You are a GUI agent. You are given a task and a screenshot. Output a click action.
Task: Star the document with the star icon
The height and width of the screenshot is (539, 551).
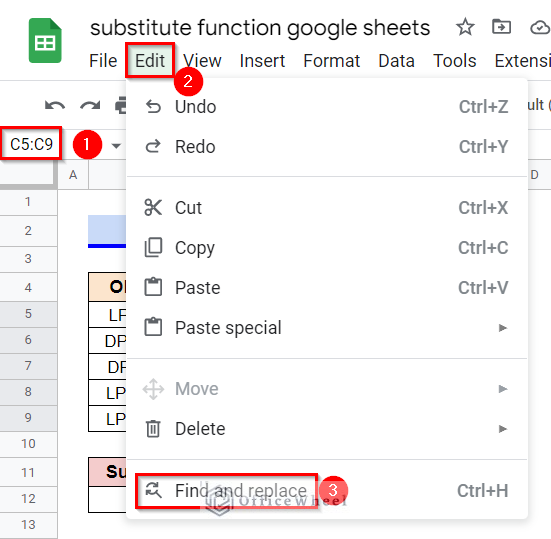(465, 27)
